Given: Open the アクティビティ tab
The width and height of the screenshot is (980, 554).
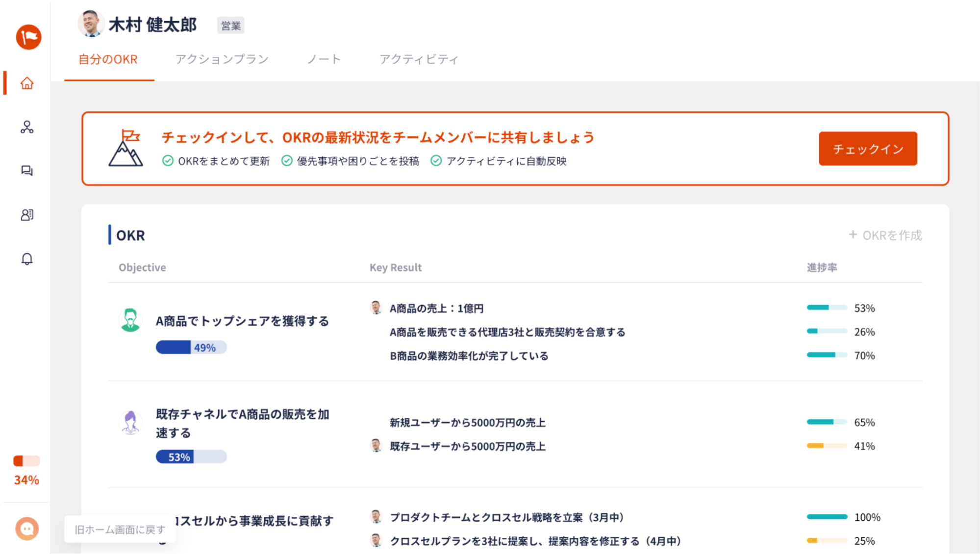Looking at the screenshot, I should pos(419,59).
